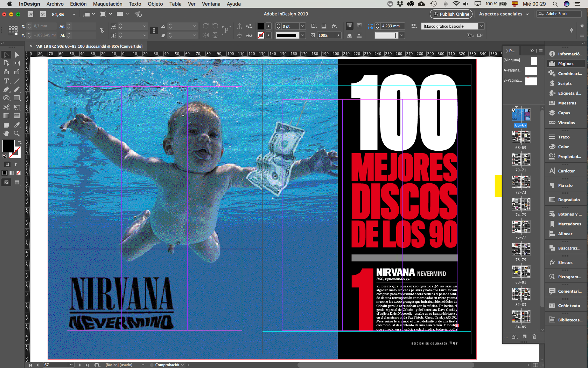588x368 pixels.
Task: Select the Gap tool
Action: click(17, 63)
